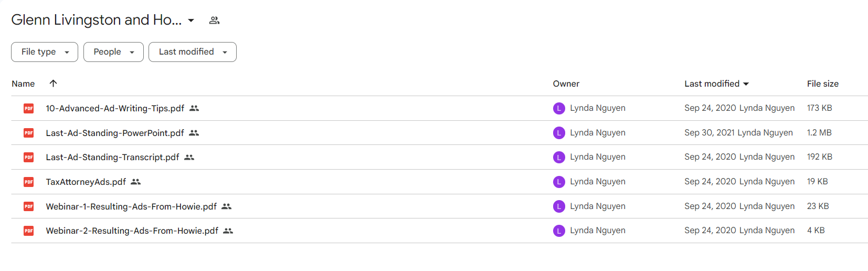Click shared icon next to TaxAttorneyAds.pdf
The image size is (868, 271).
pyautogui.click(x=136, y=182)
